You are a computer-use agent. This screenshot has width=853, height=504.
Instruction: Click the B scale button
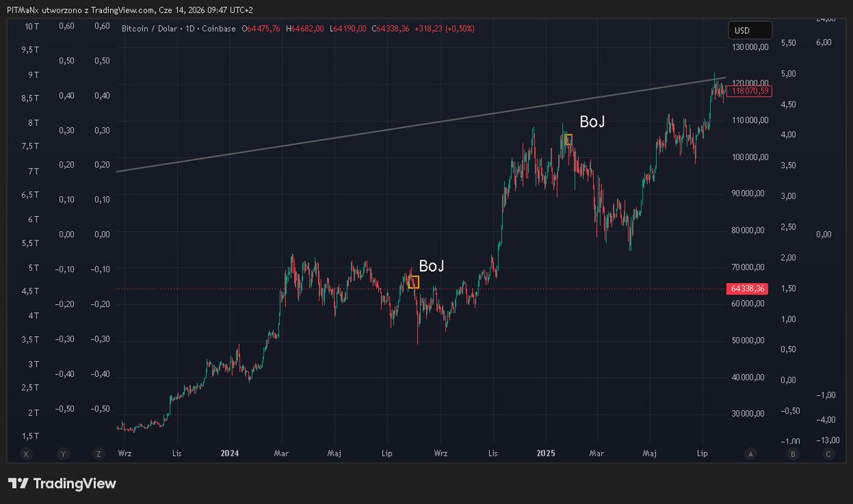coord(793,454)
